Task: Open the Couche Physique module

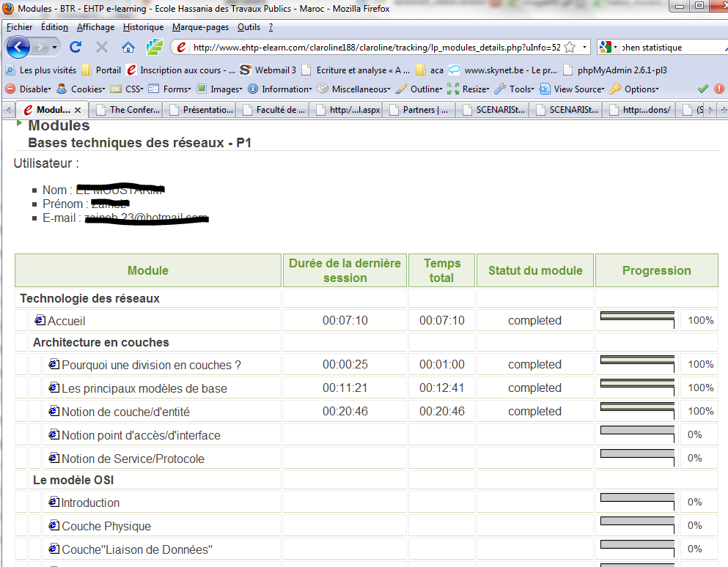Action: click(106, 526)
